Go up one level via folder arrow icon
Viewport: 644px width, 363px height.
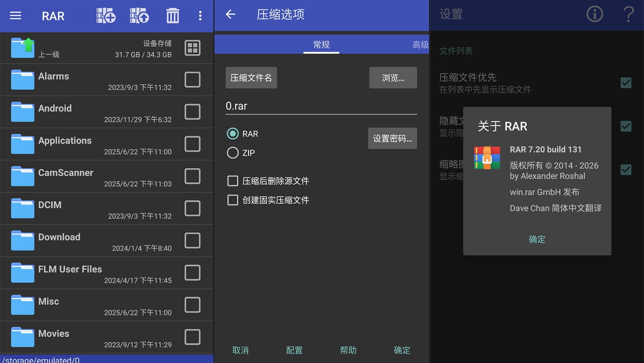[23, 48]
